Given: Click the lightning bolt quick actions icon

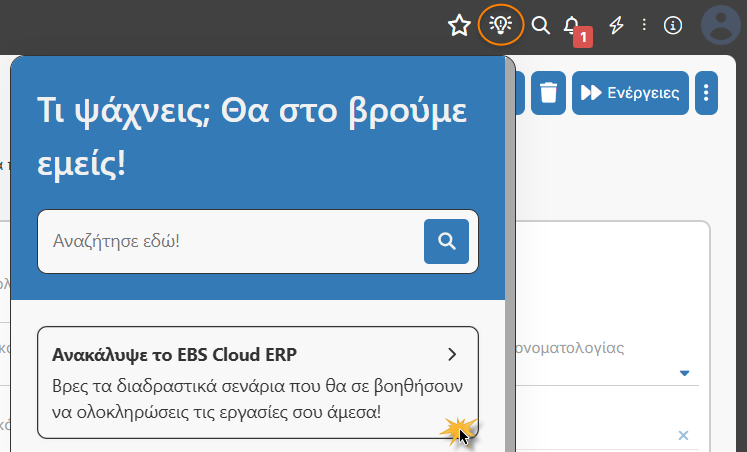Looking at the screenshot, I should point(616,25).
